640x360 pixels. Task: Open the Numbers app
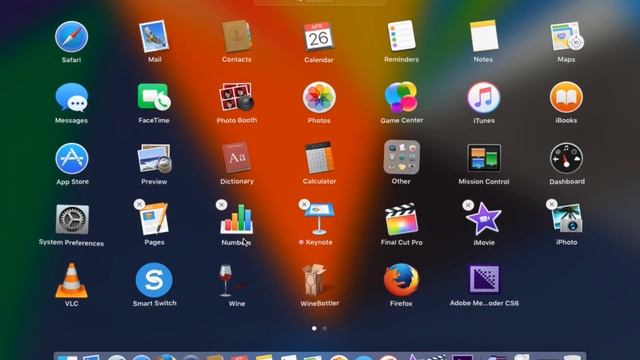pyautogui.click(x=237, y=219)
